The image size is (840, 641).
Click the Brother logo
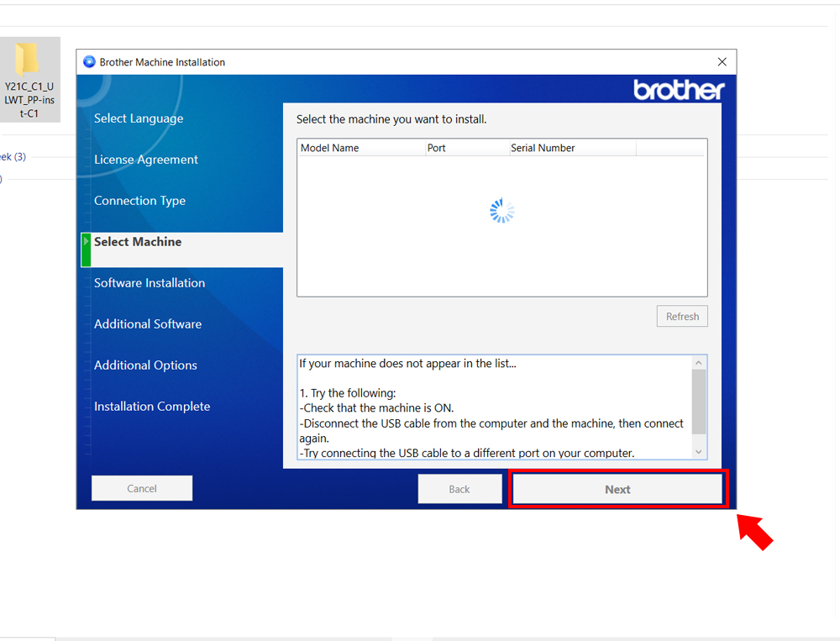click(x=679, y=90)
